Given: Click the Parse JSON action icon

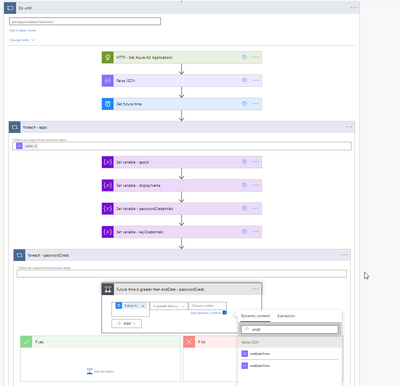Looking at the screenshot, I should coord(108,81).
